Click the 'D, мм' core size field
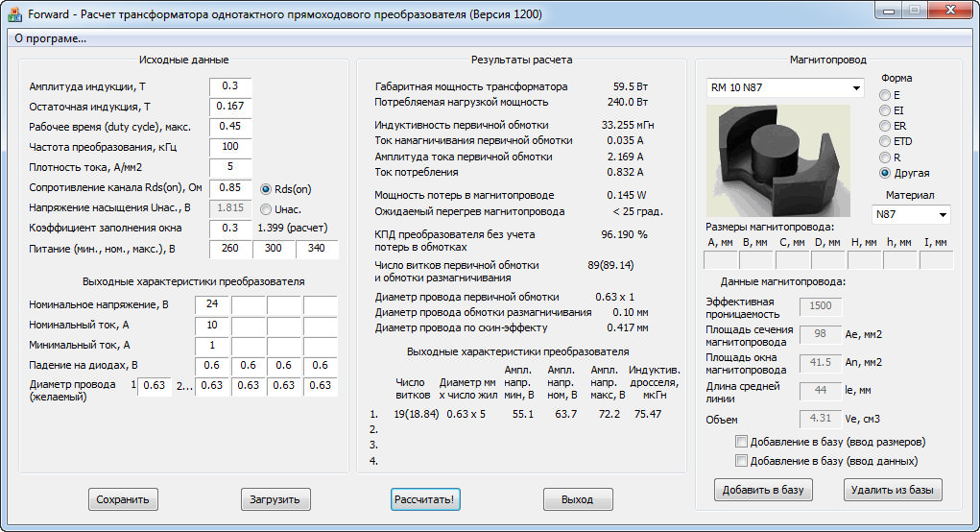 click(x=828, y=260)
